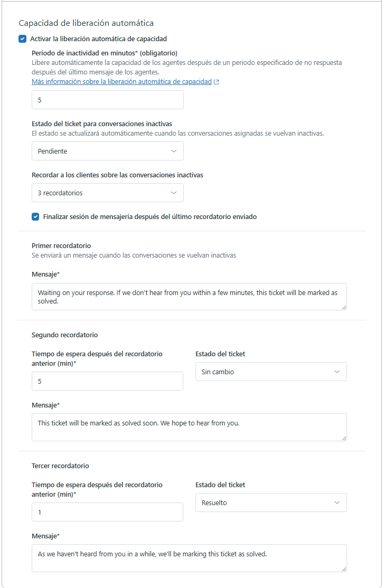Expand the 3 recordatorios dropdown
Viewport: 384px width, 588px height.
pos(108,193)
